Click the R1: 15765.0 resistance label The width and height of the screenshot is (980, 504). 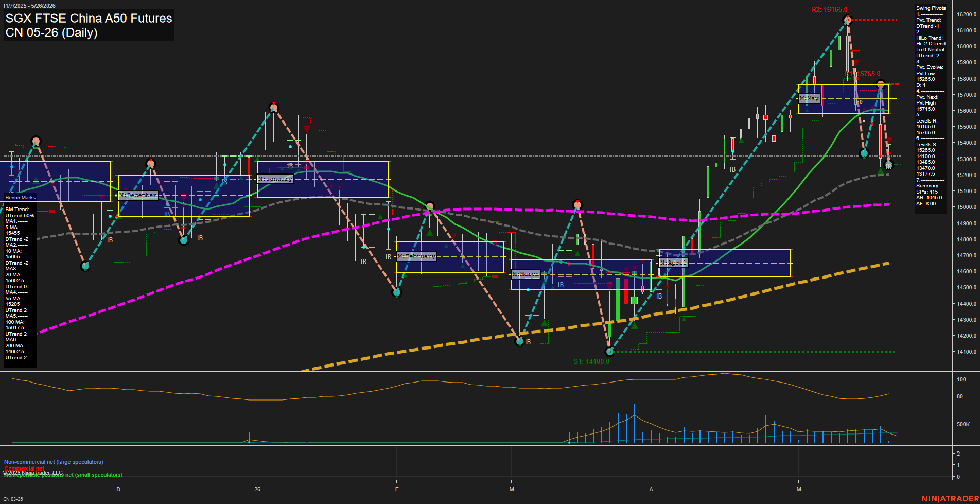[863, 74]
